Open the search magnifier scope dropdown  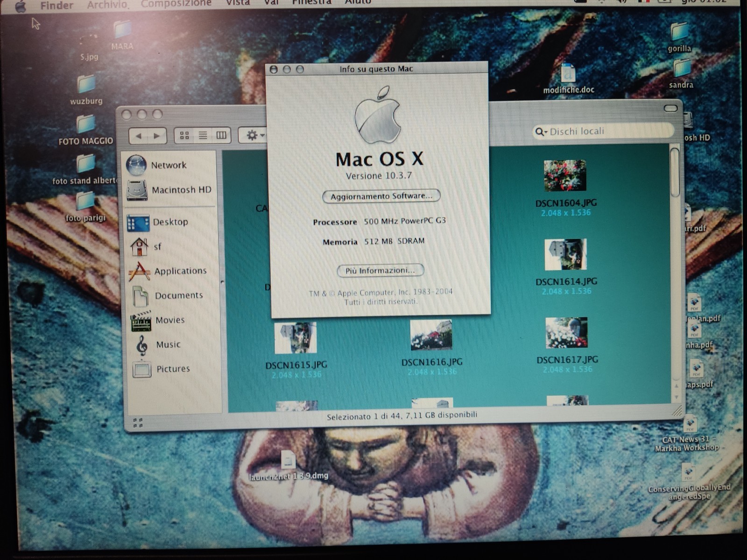pyautogui.click(x=541, y=132)
